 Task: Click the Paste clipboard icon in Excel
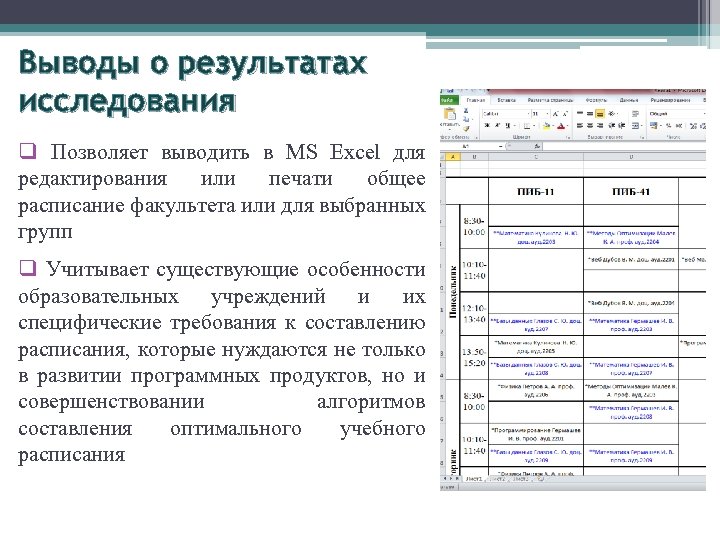[x=450, y=113]
